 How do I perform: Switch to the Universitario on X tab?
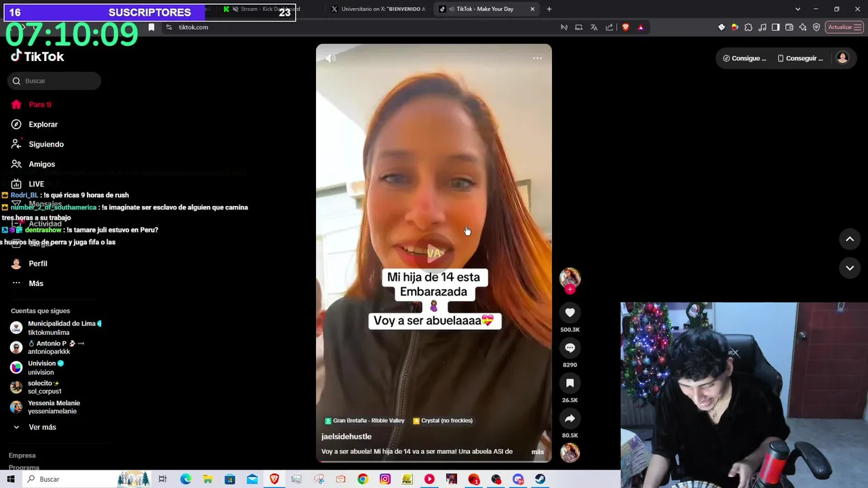(x=378, y=9)
